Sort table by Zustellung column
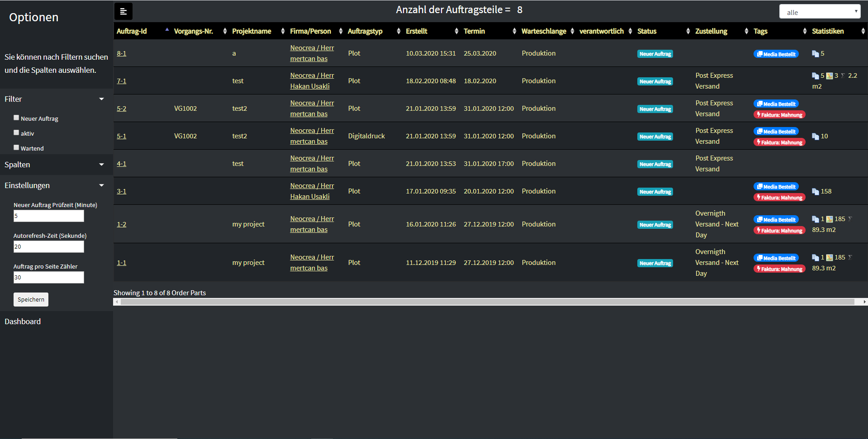 721,31
